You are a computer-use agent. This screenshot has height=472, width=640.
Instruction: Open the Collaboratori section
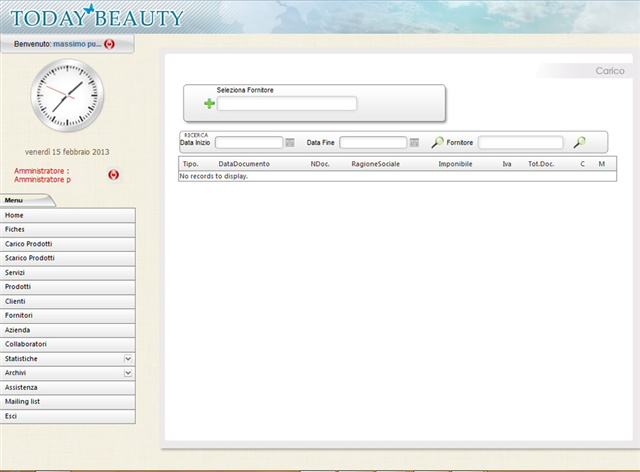(67, 344)
